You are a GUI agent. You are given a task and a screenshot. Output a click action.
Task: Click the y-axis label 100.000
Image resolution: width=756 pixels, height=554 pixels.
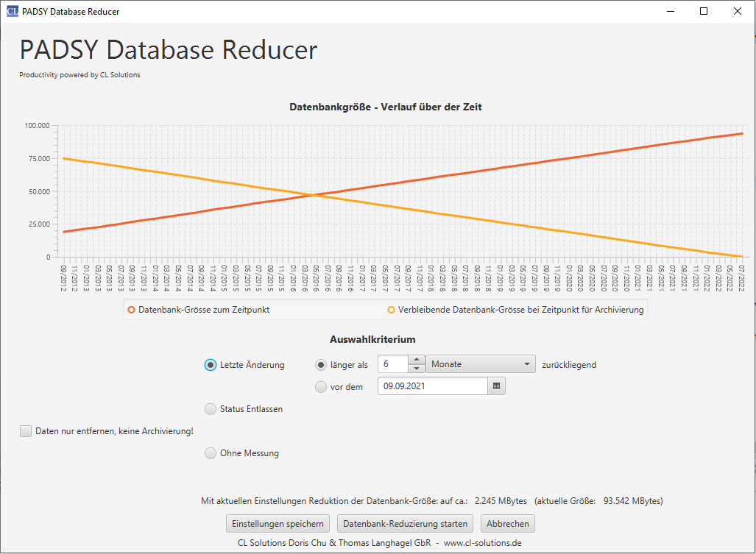pos(37,126)
